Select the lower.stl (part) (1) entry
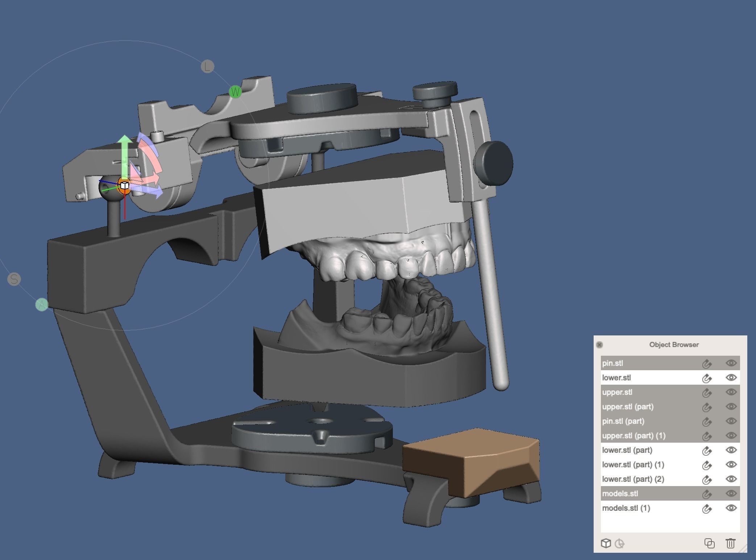The height and width of the screenshot is (560, 756). coord(633,465)
